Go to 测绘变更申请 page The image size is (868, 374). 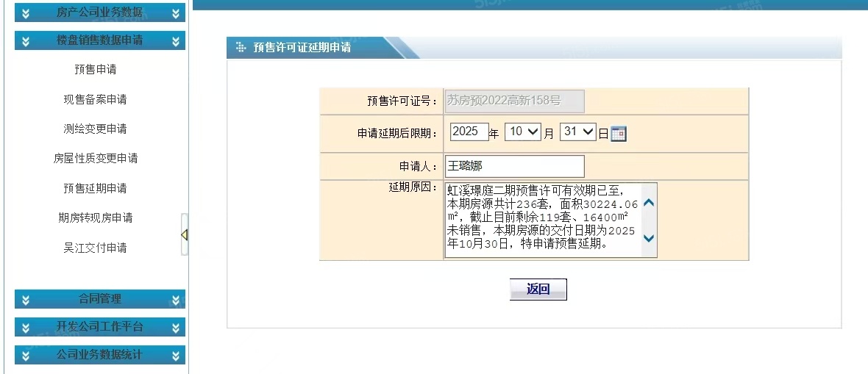(95, 129)
